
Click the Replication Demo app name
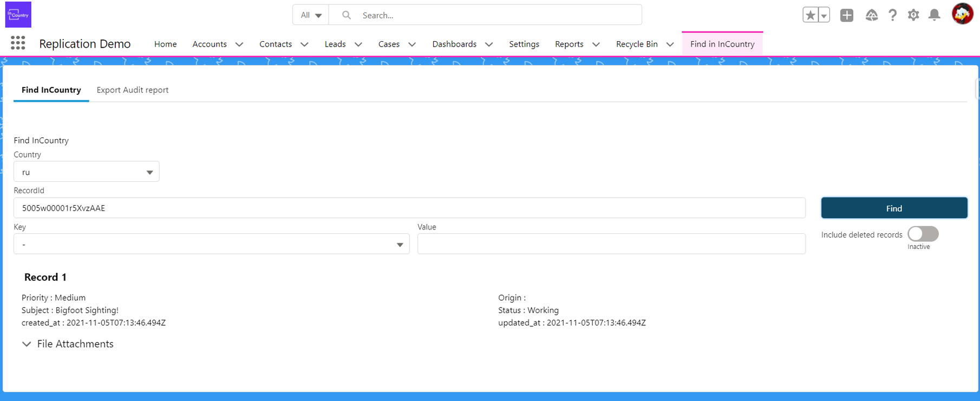85,44
